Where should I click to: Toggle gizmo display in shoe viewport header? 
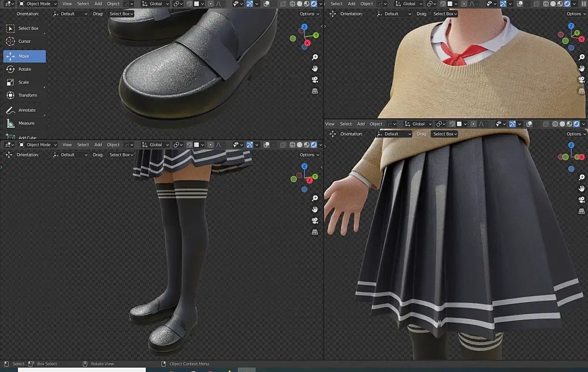(x=250, y=4)
